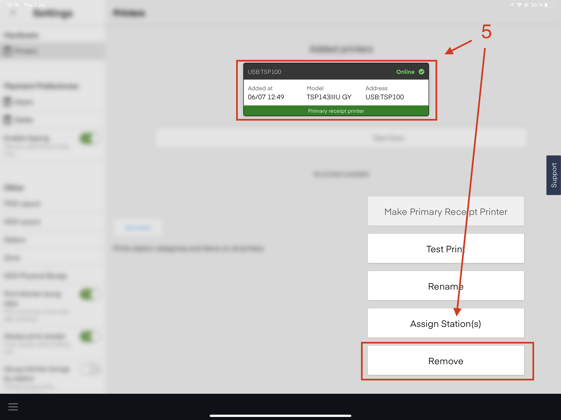Click the Online status label
Viewport: 561px width, 420px height.
pos(405,72)
